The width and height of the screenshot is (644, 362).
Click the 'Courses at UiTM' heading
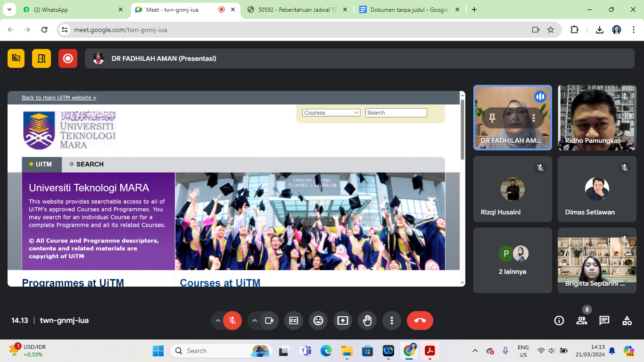coord(220,283)
